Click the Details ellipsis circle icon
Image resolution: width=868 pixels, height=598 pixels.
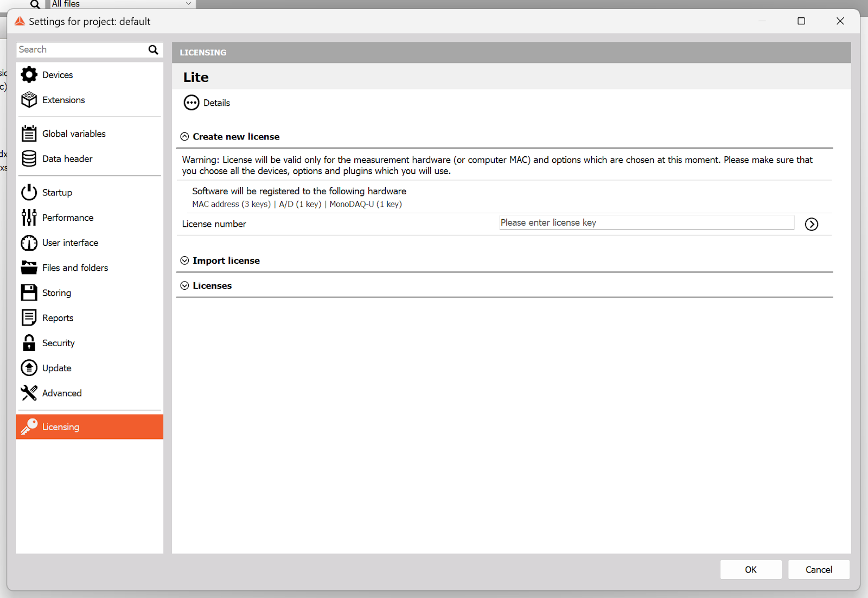point(192,103)
